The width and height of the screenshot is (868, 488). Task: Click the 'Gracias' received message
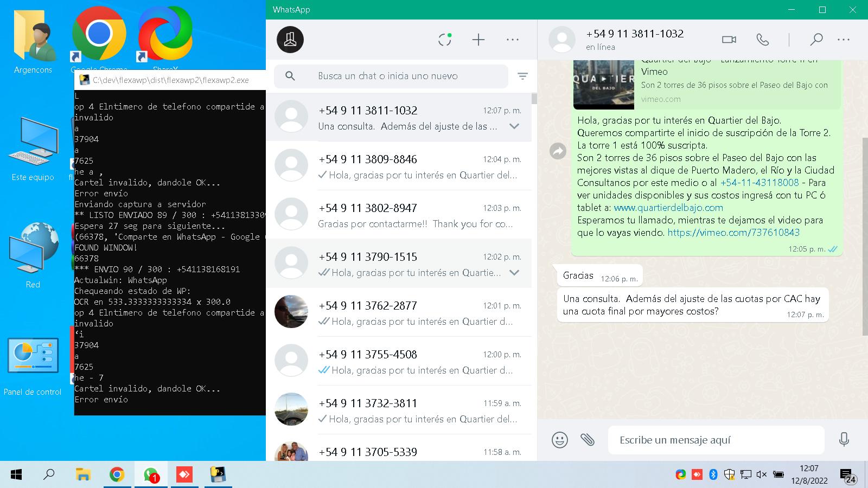pyautogui.click(x=599, y=275)
